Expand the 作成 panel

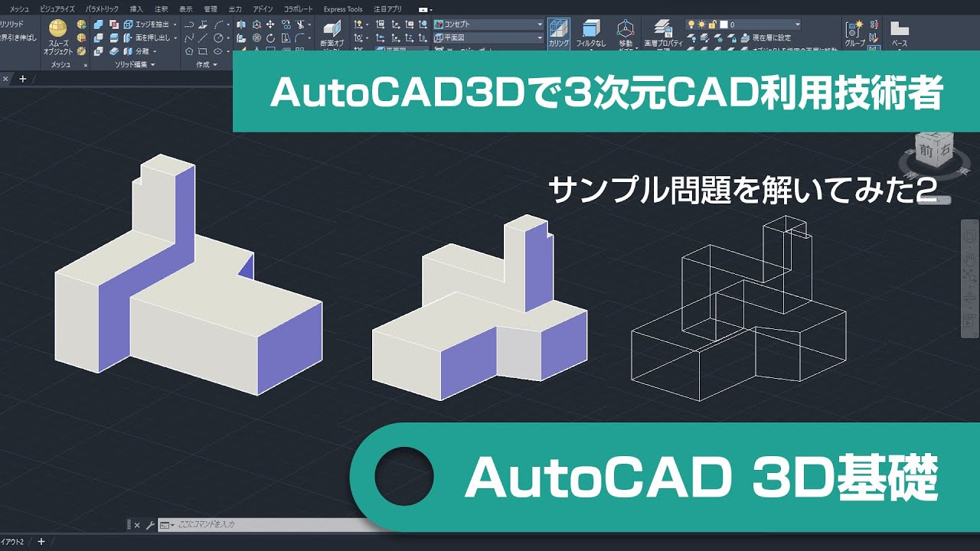[x=207, y=65]
